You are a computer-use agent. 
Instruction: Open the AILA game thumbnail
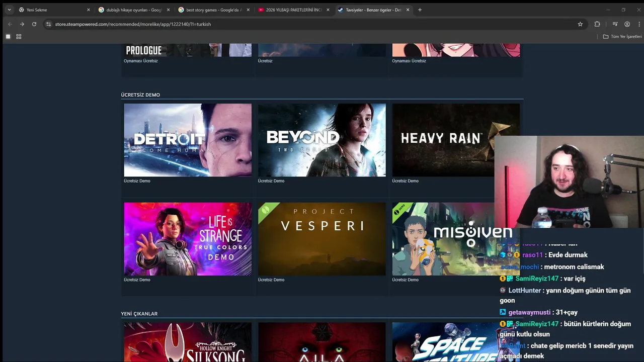(x=322, y=342)
